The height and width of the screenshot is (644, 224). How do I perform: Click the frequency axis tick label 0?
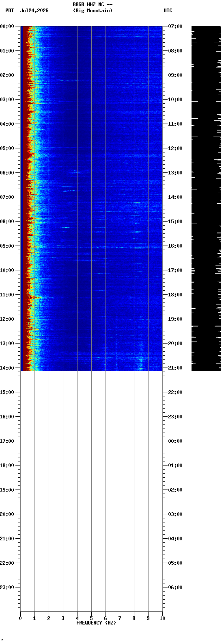20,618
